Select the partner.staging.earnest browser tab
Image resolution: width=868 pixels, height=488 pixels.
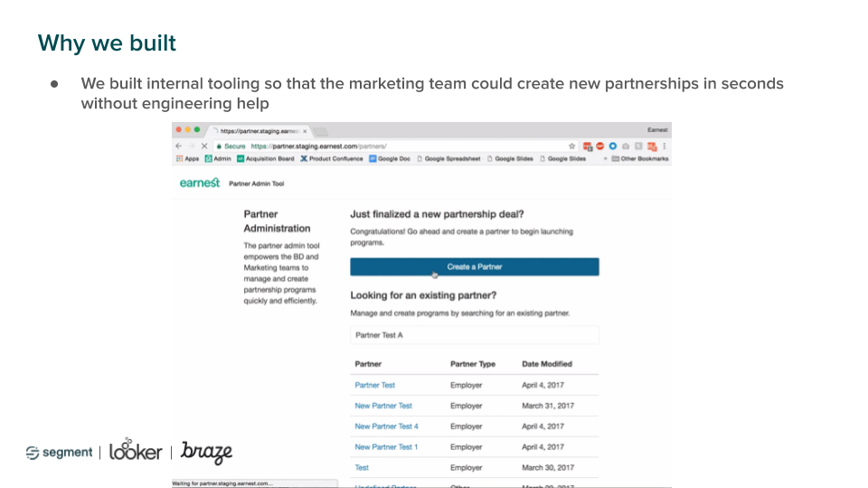pyautogui.click(x=259, y=131)
